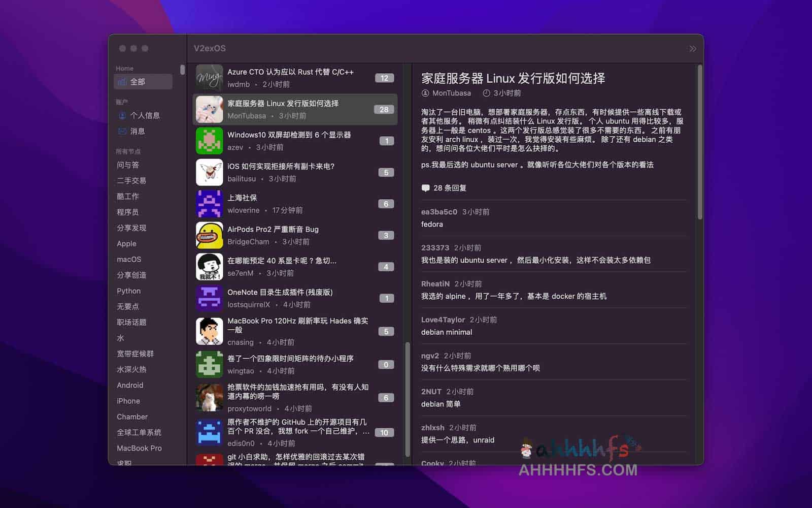812x508 pixels.
Task: Select the 程序员 node
Action: (x=128, y=212)
